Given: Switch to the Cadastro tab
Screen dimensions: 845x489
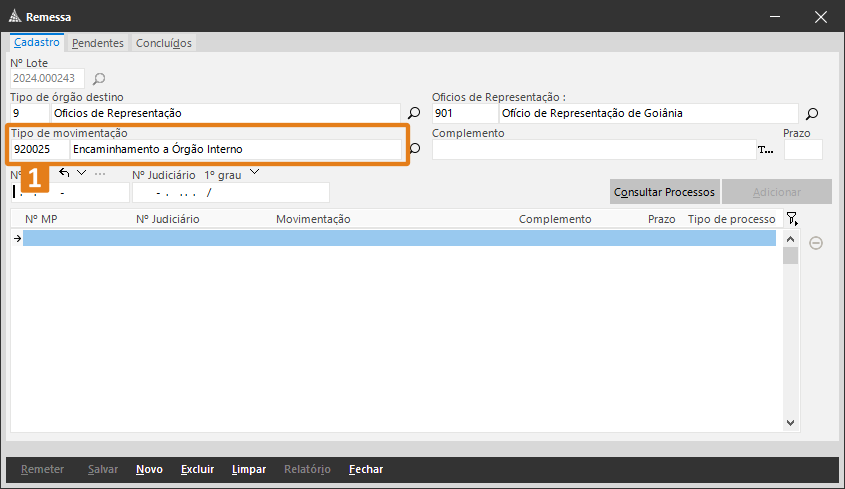Looking at the screenshot, I should click(37, 43).
